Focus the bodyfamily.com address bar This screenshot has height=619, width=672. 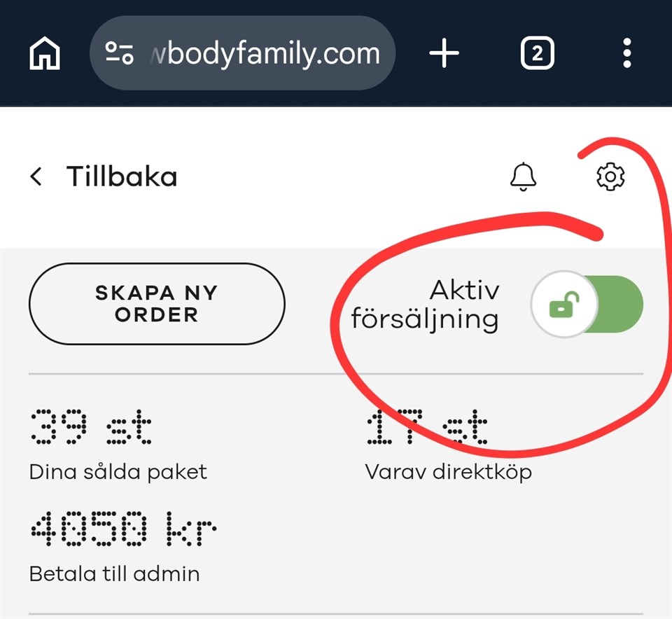click(265, 53)
